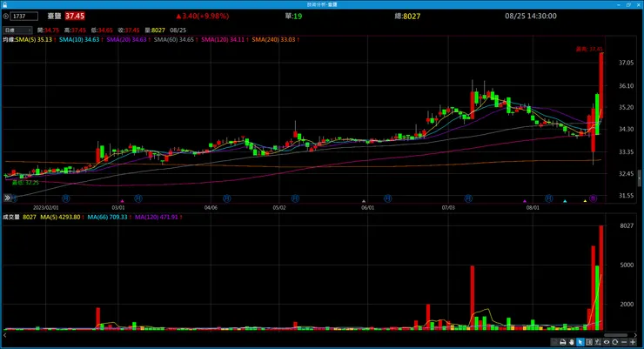Click the stock symbol field 1737
Screen dimensions: 644x349
24,17
